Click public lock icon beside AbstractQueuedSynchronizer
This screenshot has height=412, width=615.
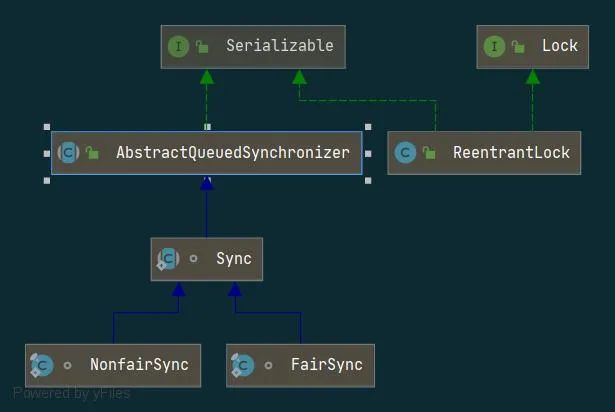[x=93, y=153]
